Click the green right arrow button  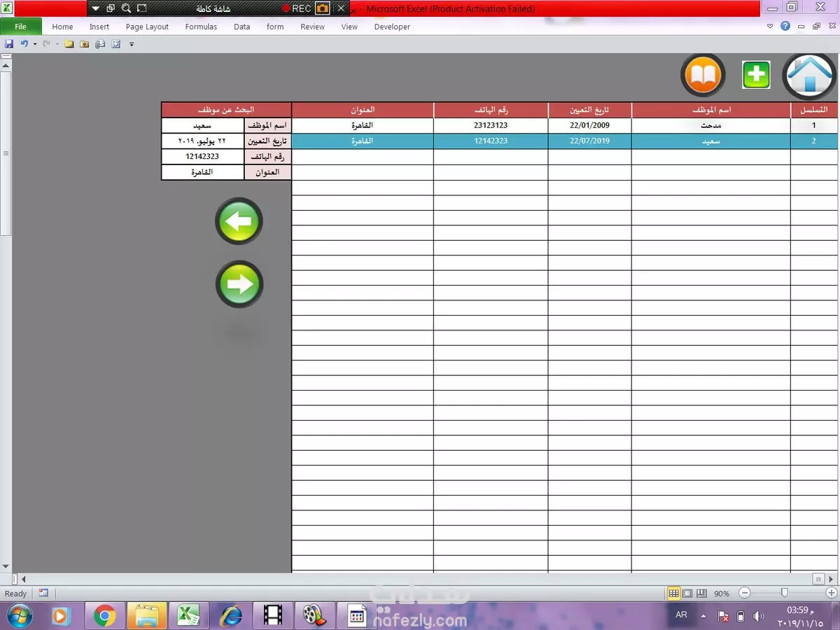(239, 284)
